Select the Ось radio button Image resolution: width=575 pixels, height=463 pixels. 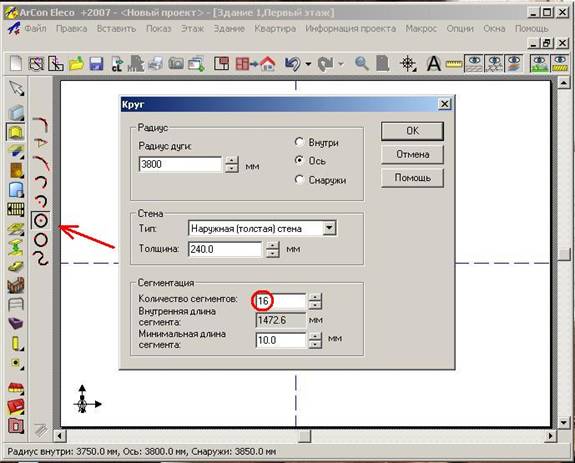tap(299, 161)
